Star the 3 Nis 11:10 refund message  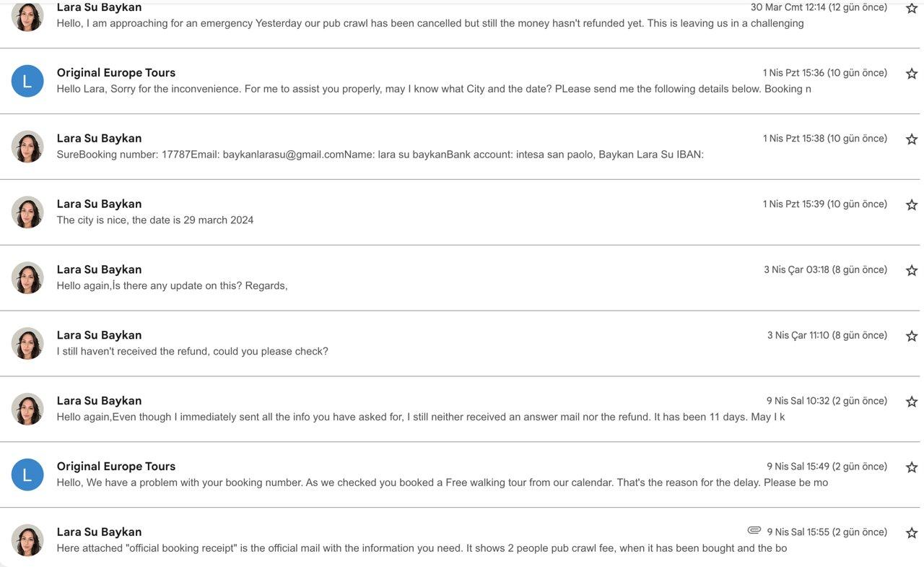pyautogui.click(x=911, y=337)
